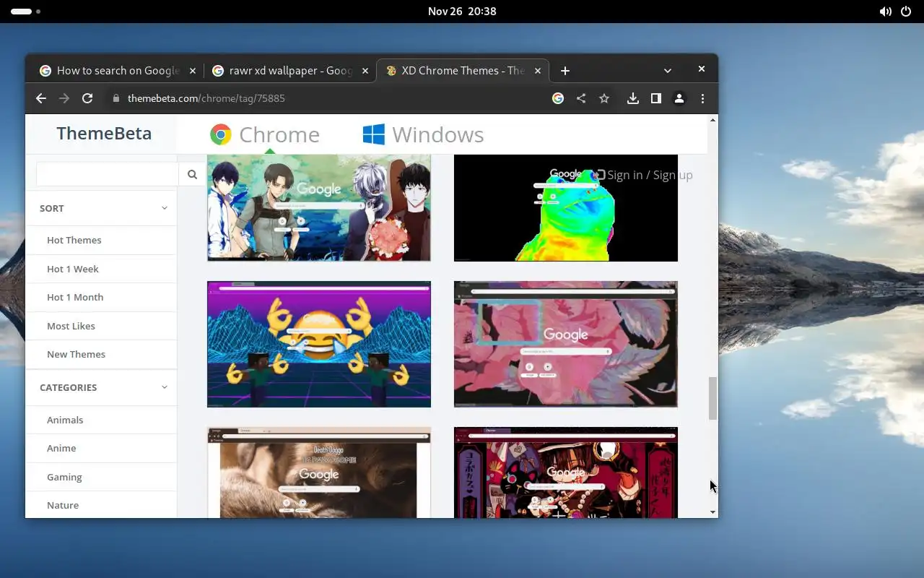
Task: Click the search magnifier button
Action: (192, 174)
